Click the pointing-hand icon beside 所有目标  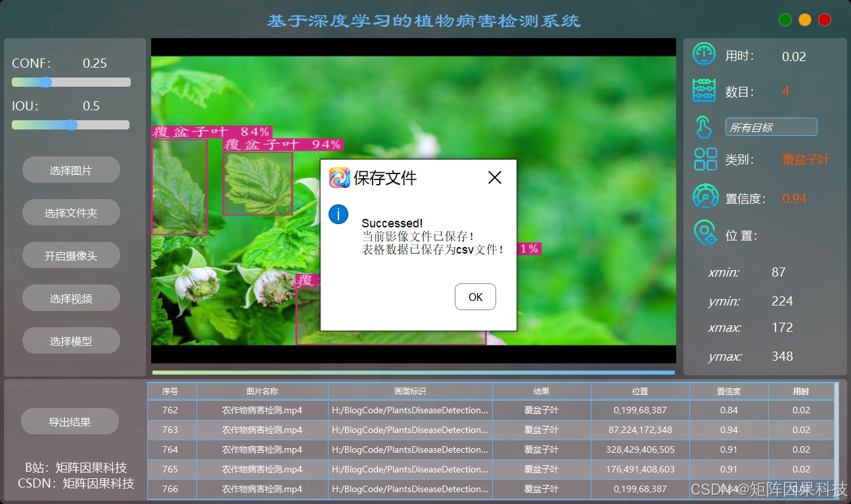704,127
